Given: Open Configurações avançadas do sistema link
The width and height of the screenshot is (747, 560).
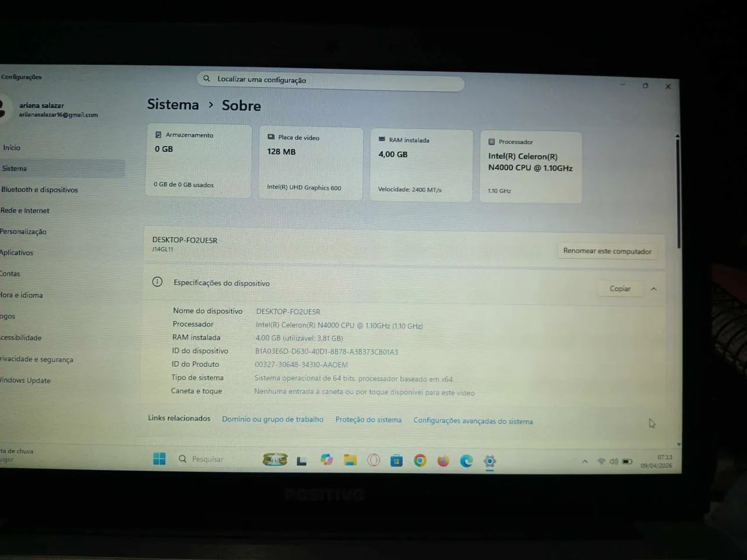Looking at the screenshot, I should (x=473, y=421).
